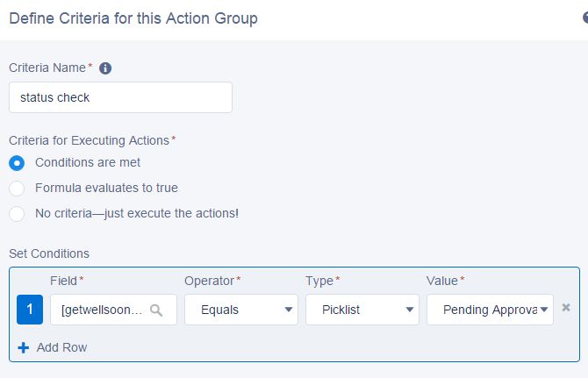
Task: Click the info icon beside Criteria Name
Action: click(105, 68)
